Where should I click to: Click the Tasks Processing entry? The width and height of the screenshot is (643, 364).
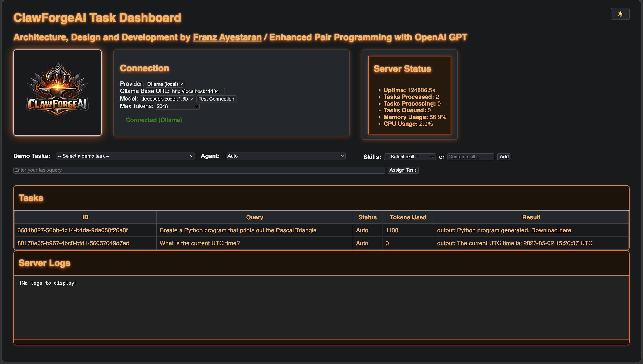point(412,104)
